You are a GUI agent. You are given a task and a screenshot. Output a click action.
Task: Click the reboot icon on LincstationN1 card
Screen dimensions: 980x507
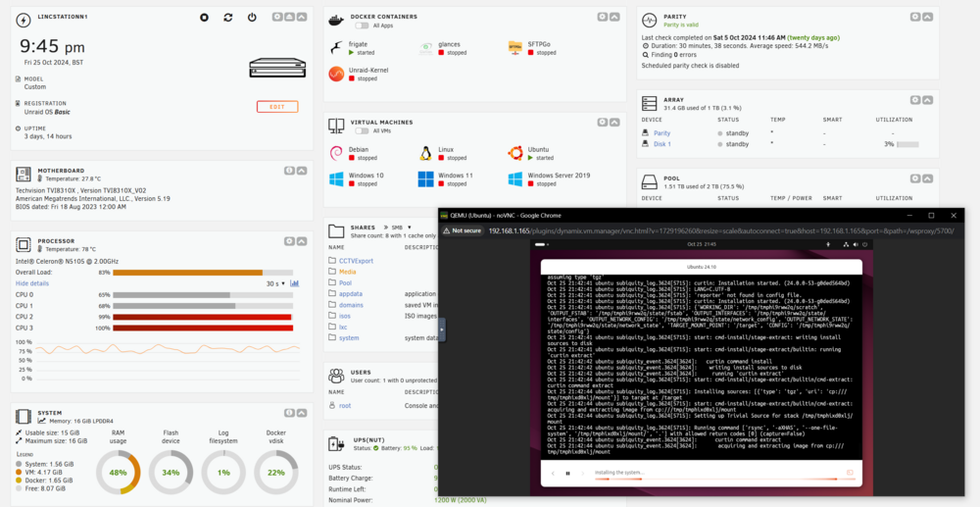[227, 18]
